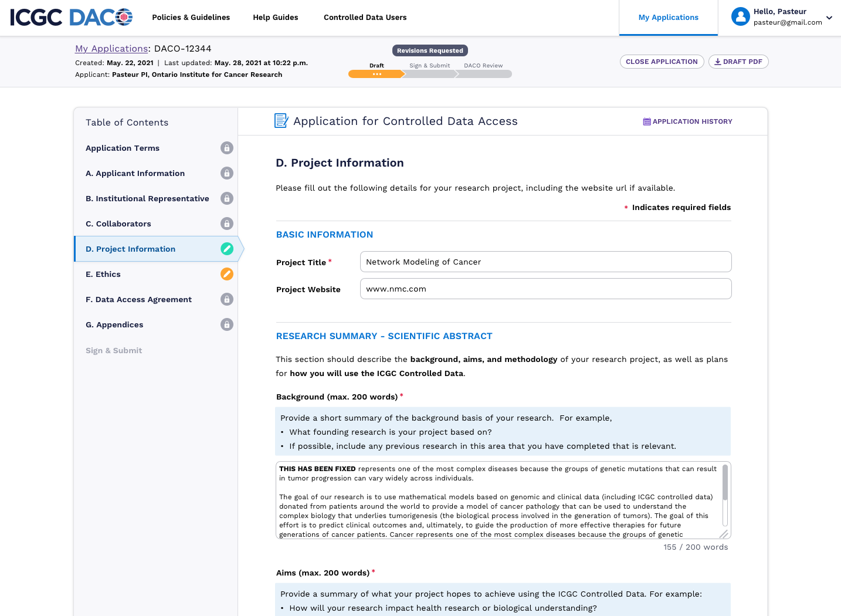This screenshot has width=841, height=616.
Task: Click the DACO-12344 application ID
Action: click(x=182, y=49)
